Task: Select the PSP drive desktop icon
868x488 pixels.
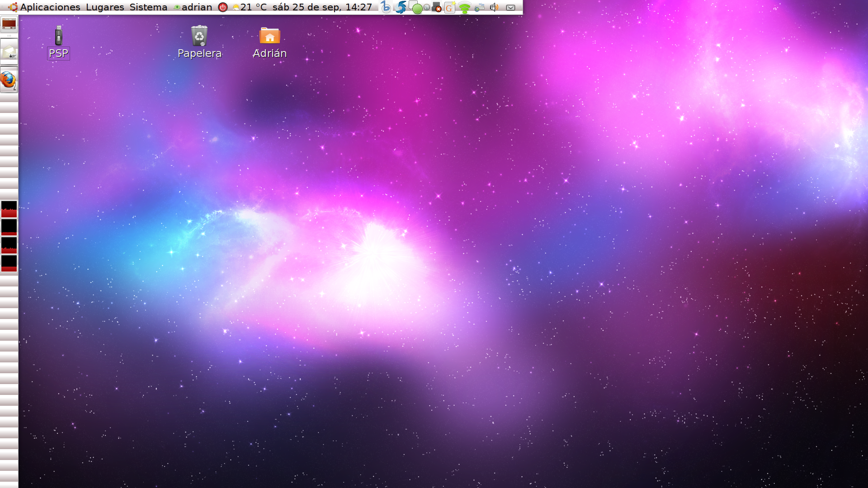Action: (x=58, y=42)
